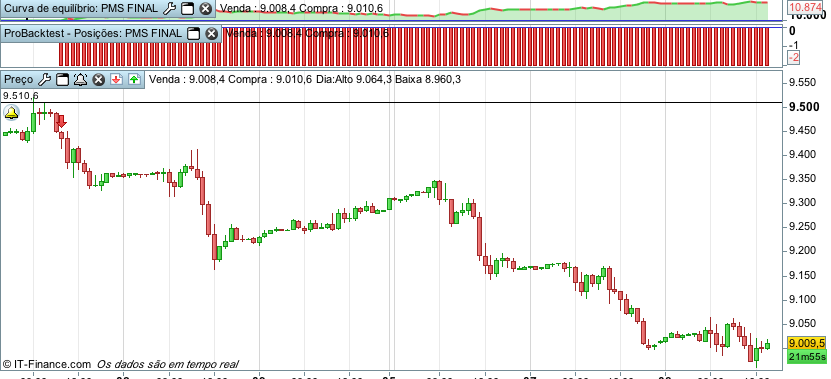Maximize the Preço chart panel

pyautogui.click(x=63, y=80)
